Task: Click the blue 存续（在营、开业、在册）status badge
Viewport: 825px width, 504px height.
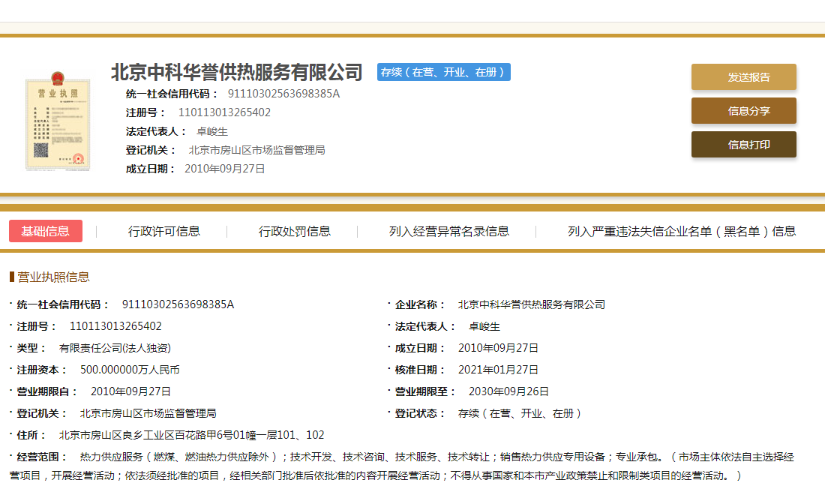Action: point(443,72)
